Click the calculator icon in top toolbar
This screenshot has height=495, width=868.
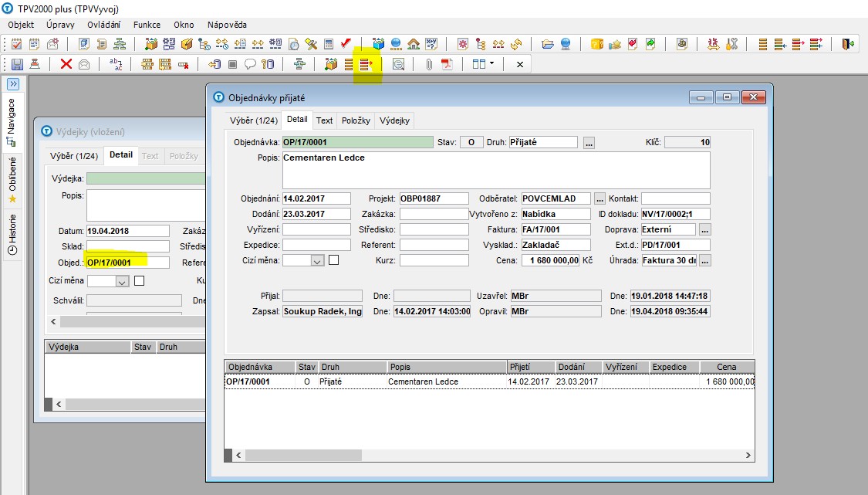coord(329,44)
